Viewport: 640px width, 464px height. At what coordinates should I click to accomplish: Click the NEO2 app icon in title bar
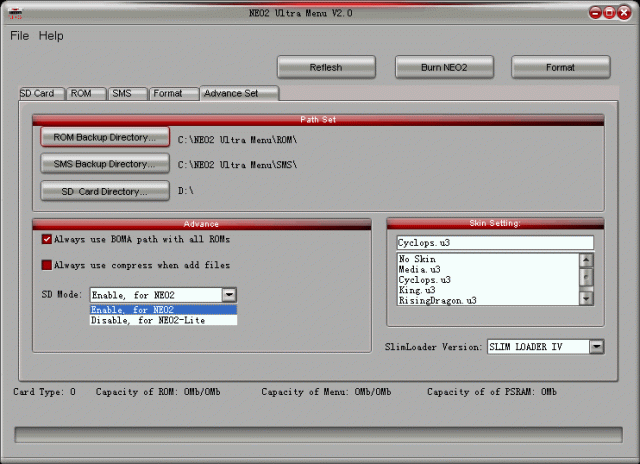[15, 13]
